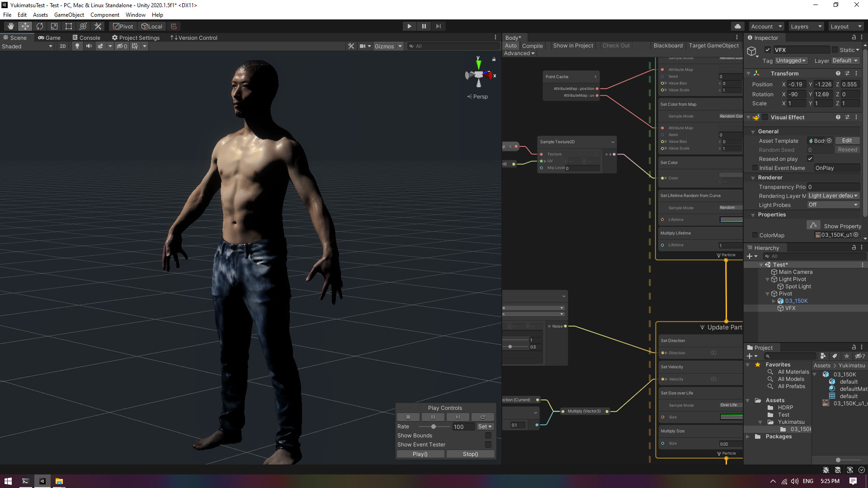Click the Stop() button in Play Controls
The width and height of the screenshot is (868, 488).
click(470, 454)
